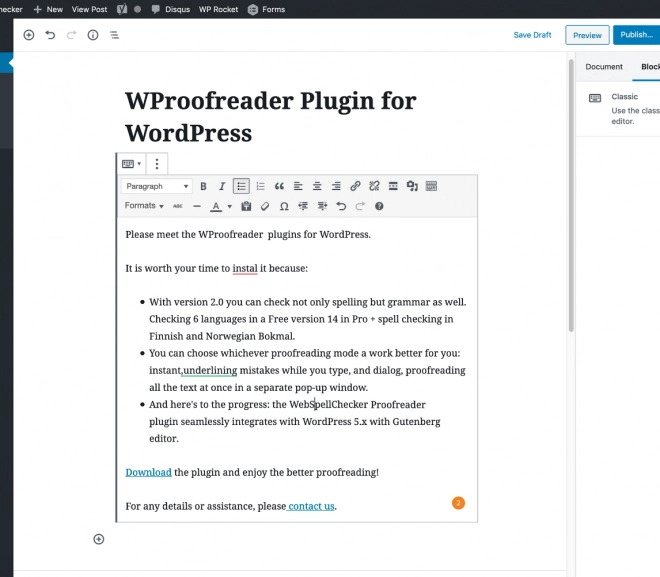
Task: Click the Add block plus icon in top toolbar
Action: click(29, 35)
